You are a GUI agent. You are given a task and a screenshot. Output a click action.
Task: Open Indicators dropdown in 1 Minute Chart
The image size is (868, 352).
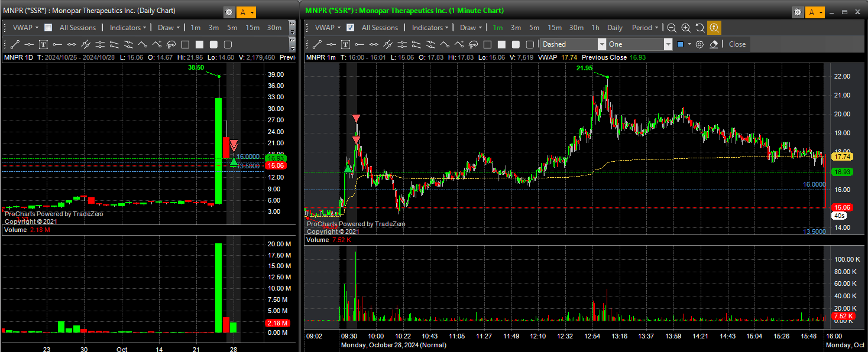[430, 28]
